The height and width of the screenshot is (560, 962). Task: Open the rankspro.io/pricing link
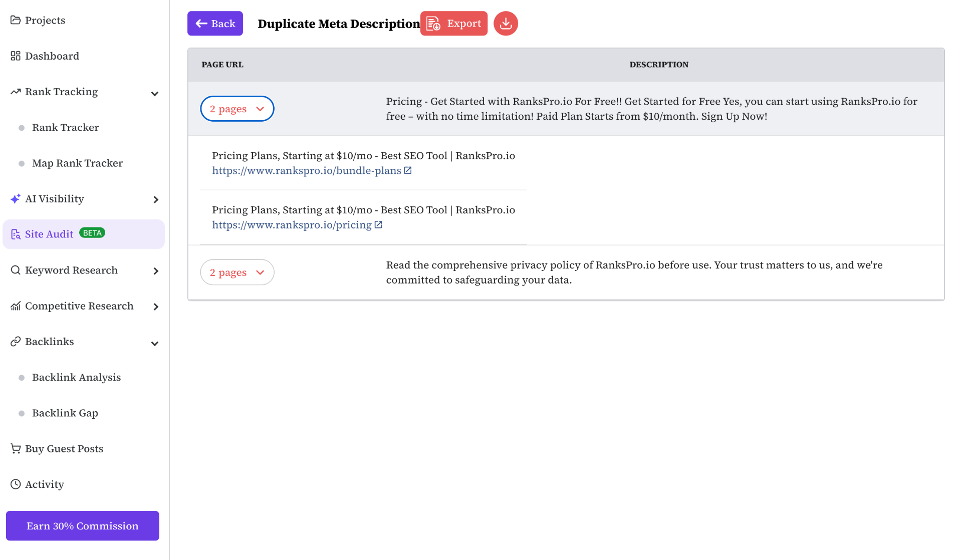pyautogui.click(x=292, y=225)
